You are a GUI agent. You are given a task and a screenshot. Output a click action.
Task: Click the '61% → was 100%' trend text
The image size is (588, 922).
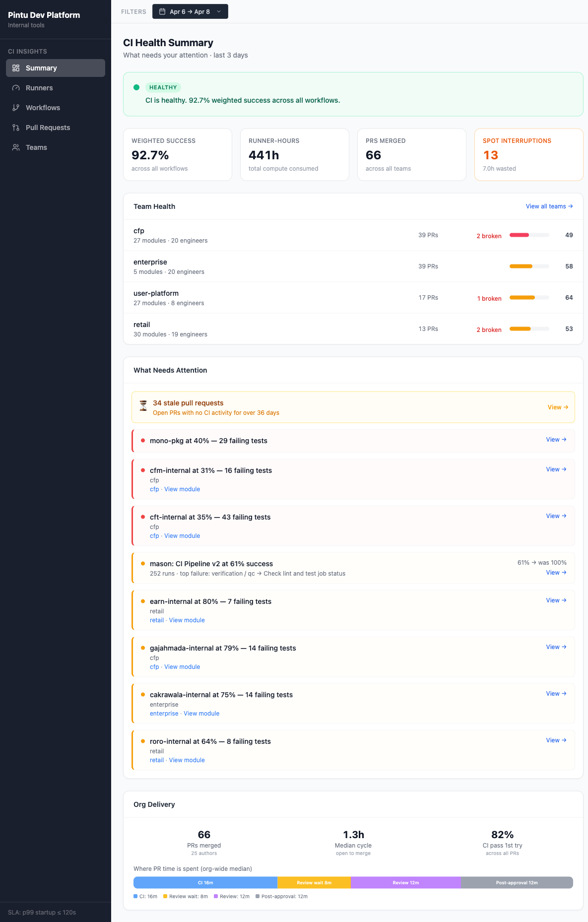coord(542,563)
